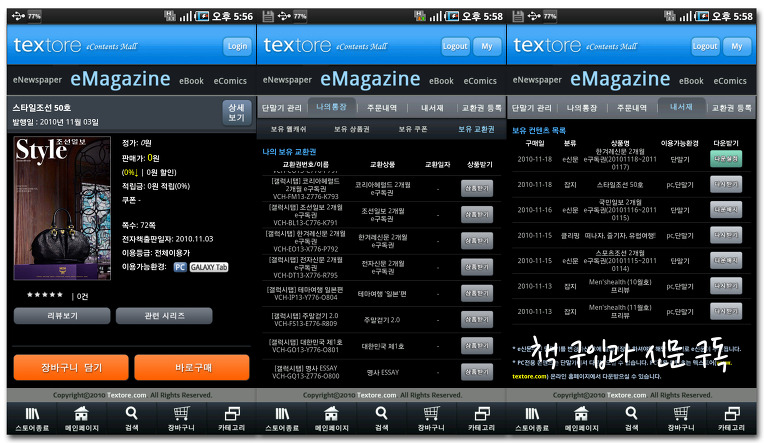Open the 상세보기 detail button
Viewport: 764px width, 443px height.
coord(236,114)
